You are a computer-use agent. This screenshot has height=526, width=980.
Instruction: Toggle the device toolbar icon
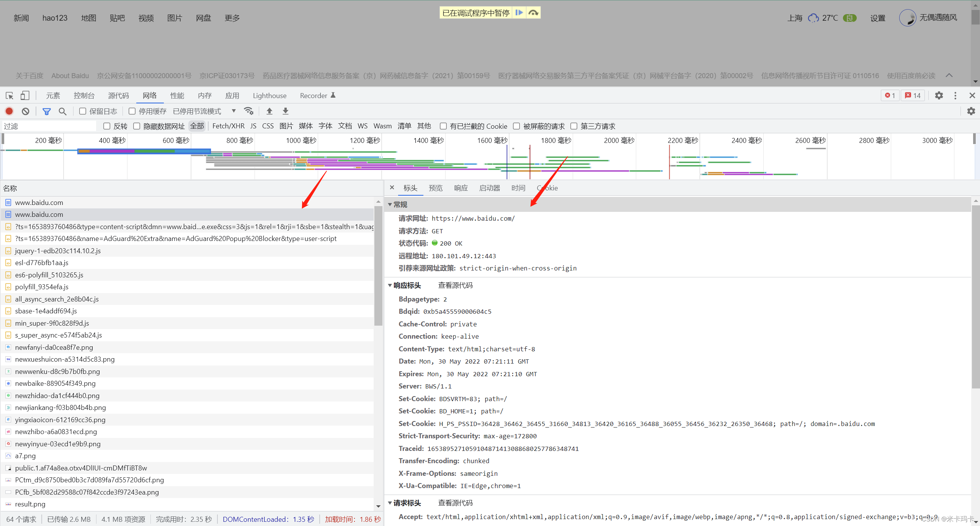click(25, 95)
